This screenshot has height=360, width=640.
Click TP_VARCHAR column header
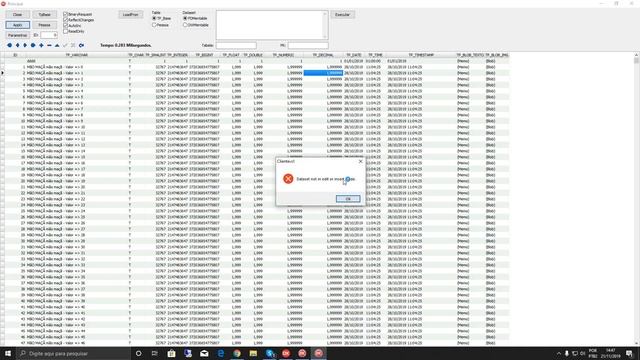point(77,55)
